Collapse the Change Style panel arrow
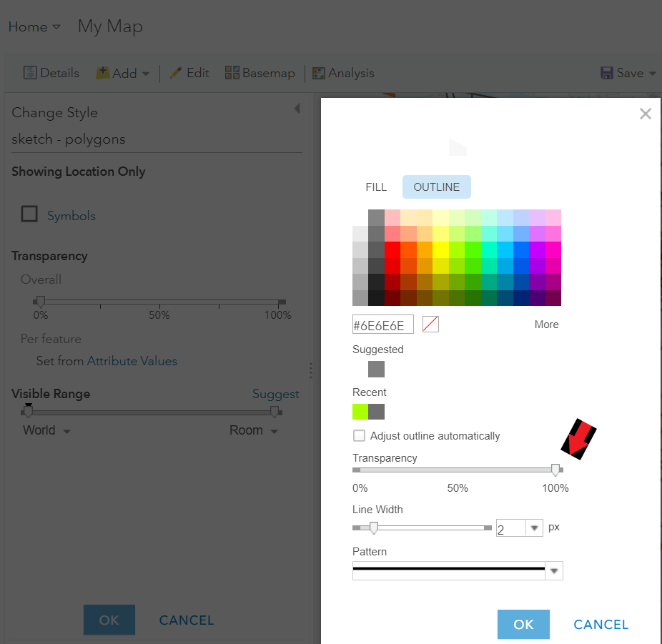The image size is (662, 644). coord(298,107)
